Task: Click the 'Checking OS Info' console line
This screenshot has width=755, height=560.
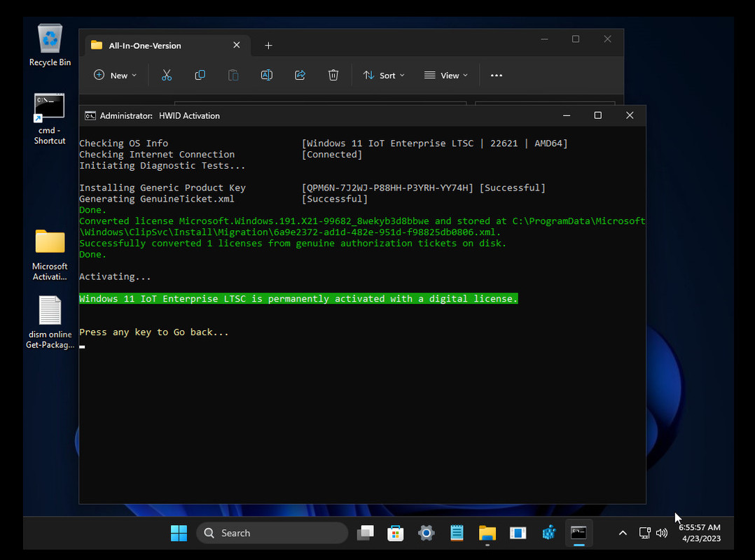Action: pyautogui.click(x=123, y=143)
